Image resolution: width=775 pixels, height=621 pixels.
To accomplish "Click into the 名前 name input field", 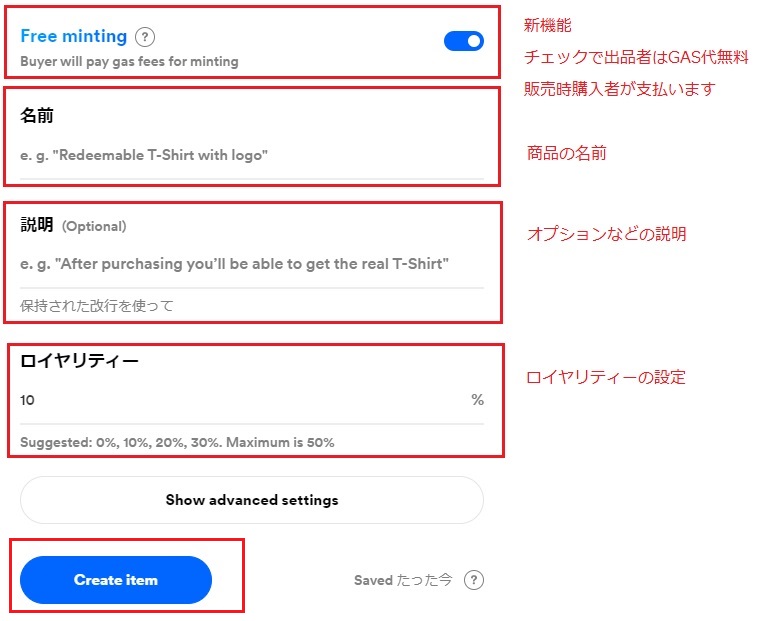I will (x=252, y=155).
